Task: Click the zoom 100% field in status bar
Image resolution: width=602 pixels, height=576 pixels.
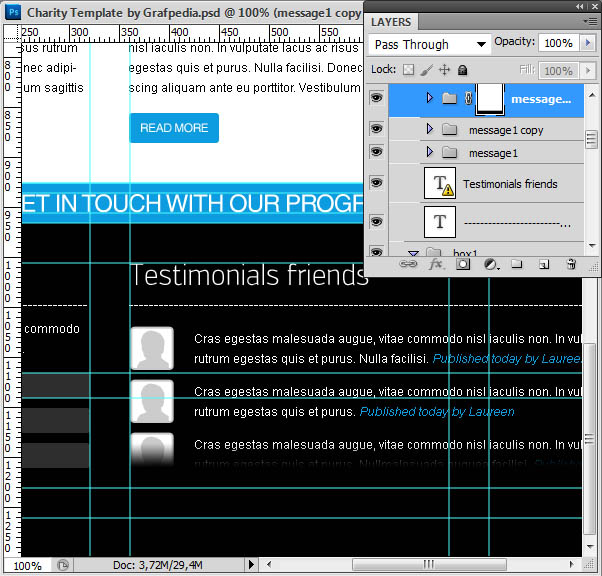Action: [x=27, y=566]
